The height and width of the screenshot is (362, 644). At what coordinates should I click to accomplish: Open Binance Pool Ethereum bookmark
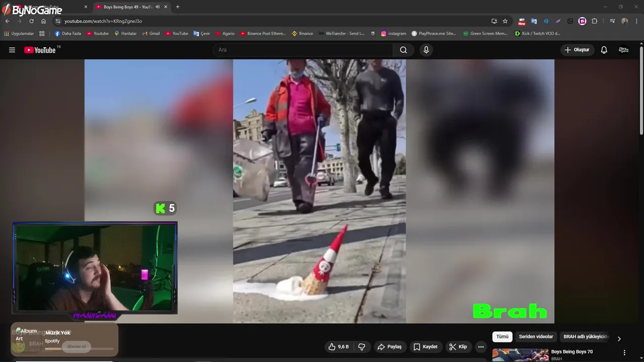(263, 34)
